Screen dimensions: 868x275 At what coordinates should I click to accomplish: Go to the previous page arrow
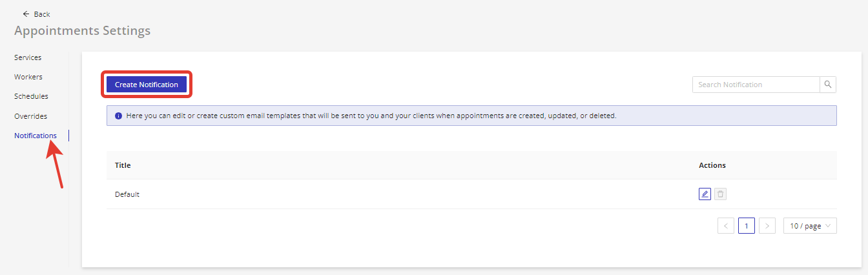pyautogui.click(x=725, y=226)
